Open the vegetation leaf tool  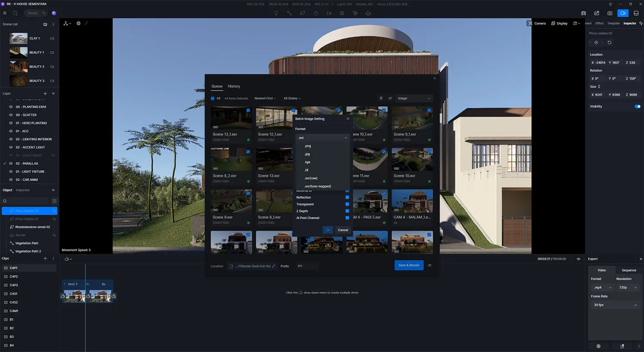(302, 13)
